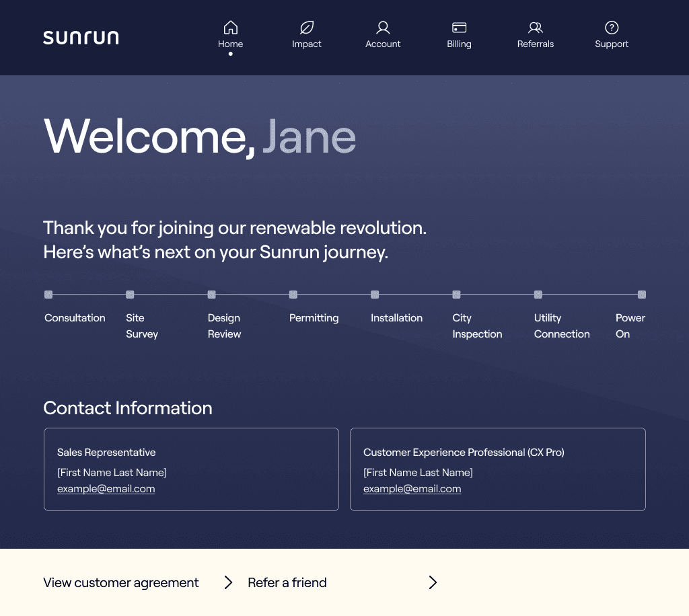The height and width of the screenshot is (616, 689).
Task: Select the Power On step marker
Action: coord(642,295)
